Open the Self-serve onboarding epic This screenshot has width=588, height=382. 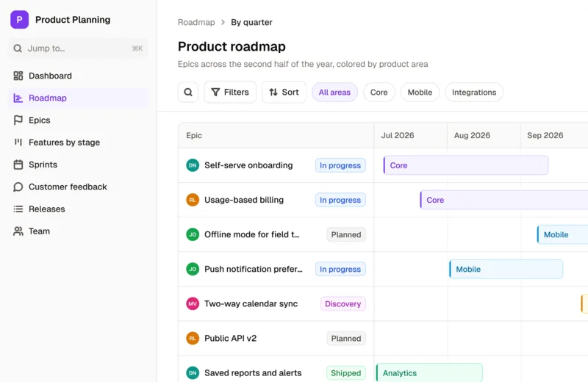click(x=248, y=165)
